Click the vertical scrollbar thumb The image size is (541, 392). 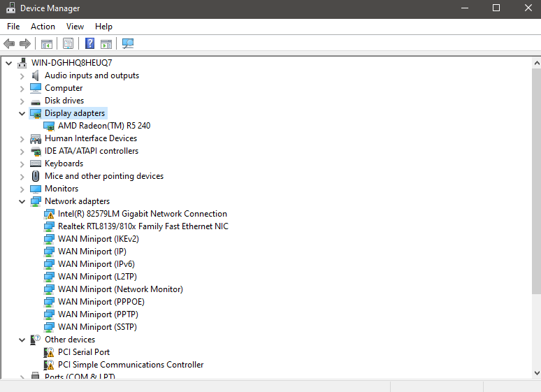pyautogui.click(x=537, y=181)
